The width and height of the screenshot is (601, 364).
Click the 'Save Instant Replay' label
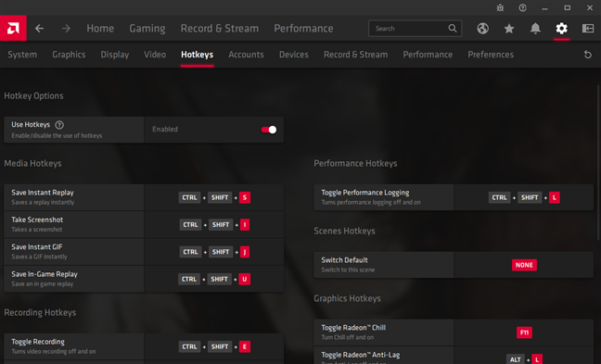click(x=43, y=193)
